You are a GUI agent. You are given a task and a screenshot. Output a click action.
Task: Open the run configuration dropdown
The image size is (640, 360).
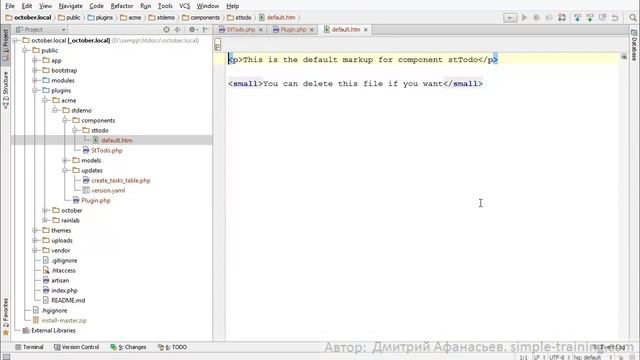510,18
